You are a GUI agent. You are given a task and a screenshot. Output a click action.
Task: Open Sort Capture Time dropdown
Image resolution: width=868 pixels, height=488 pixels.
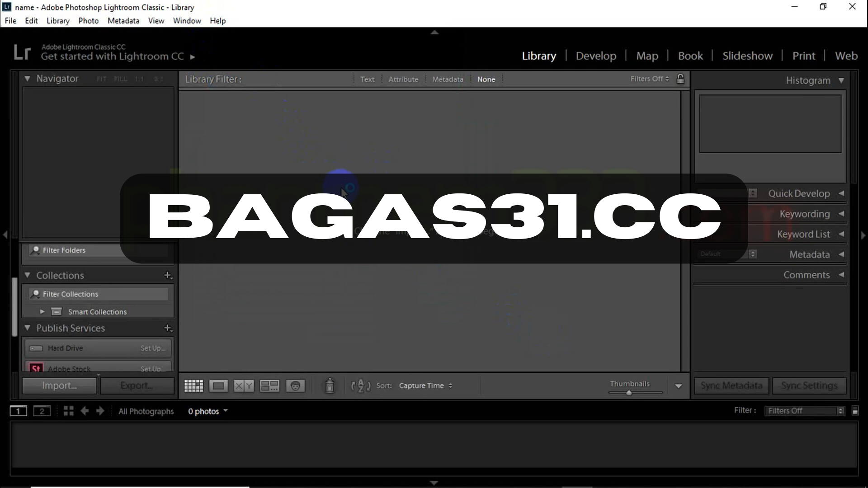[426, 385]
